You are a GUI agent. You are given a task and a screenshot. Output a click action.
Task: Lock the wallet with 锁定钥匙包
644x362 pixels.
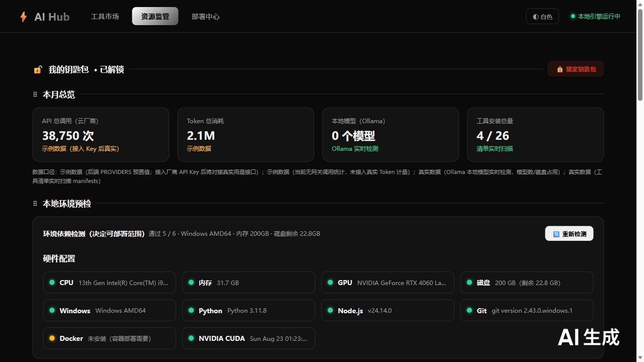point(576,69)
